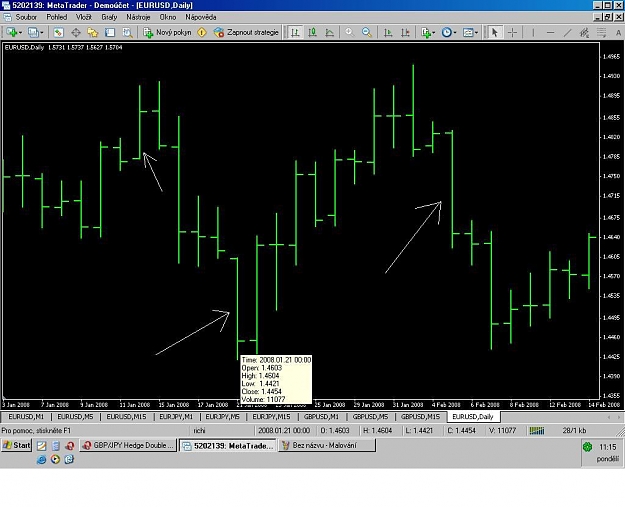
Task: Open Bez názvu - Malování taskbar window
Action: 327,445
